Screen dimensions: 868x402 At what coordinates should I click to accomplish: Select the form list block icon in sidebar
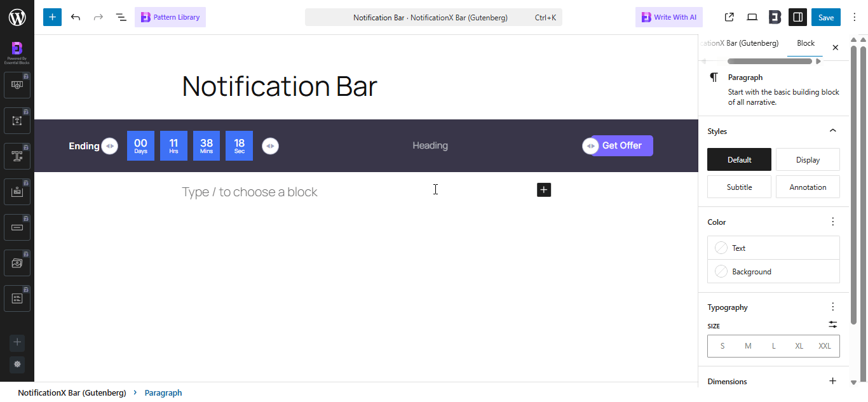tap(17, 298)
